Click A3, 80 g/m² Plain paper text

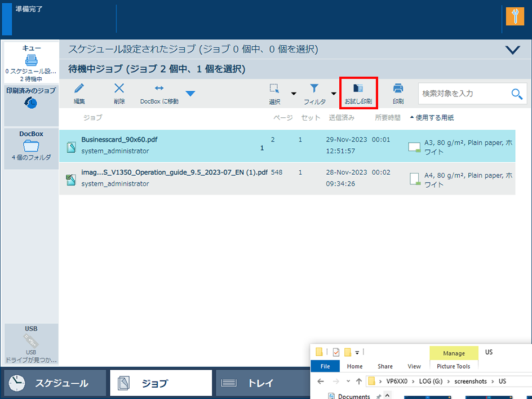click(x=468, y=147)
